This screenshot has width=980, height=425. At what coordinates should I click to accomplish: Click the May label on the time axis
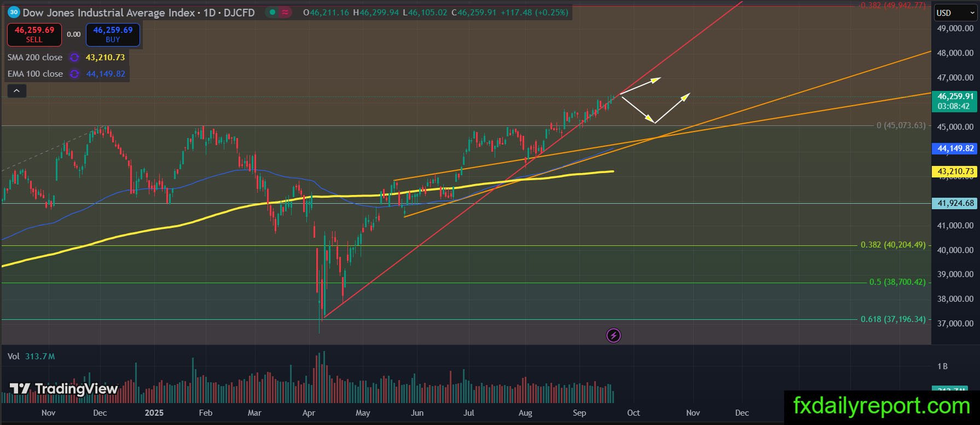pos(363,413)
